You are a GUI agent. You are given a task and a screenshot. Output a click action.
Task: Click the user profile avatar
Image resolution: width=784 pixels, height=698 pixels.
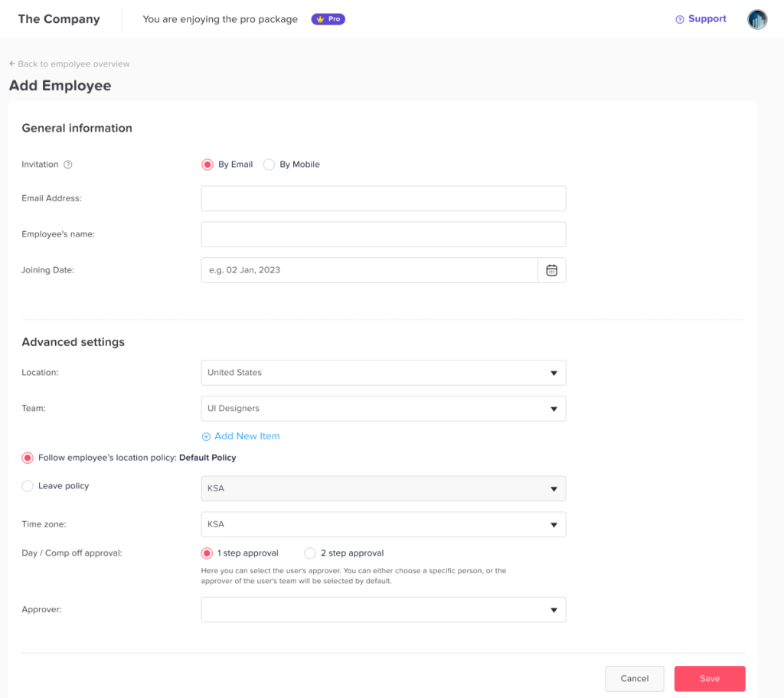[756, 20]
